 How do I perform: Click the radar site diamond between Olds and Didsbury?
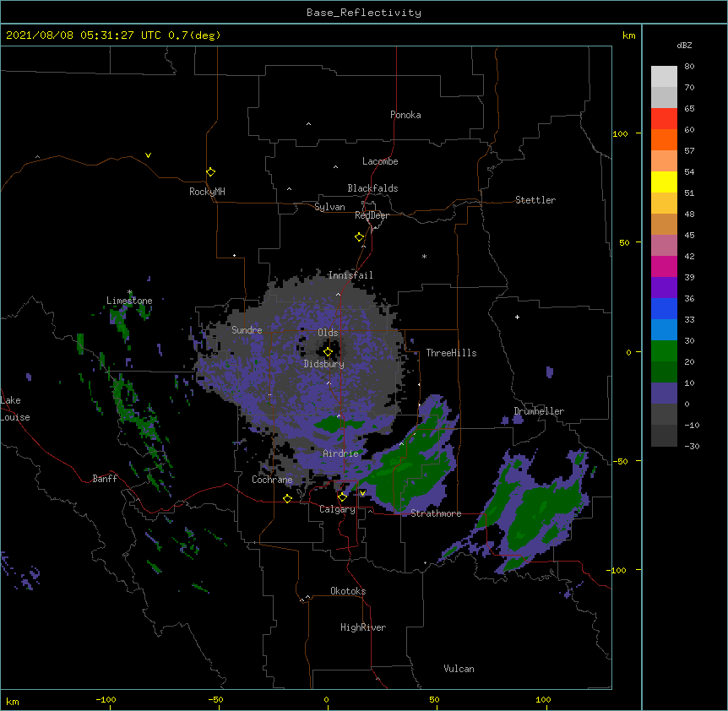(328, 352)
